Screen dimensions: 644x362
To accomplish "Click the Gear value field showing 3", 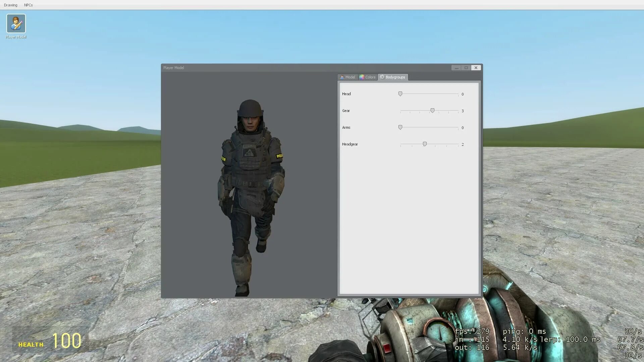I will pos(463,111).
